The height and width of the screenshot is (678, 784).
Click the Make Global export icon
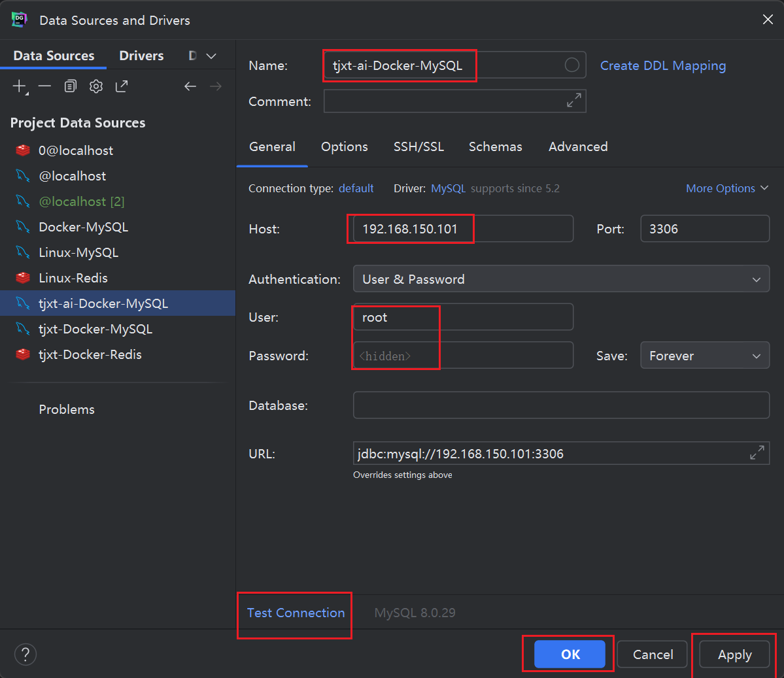[122, 86]
